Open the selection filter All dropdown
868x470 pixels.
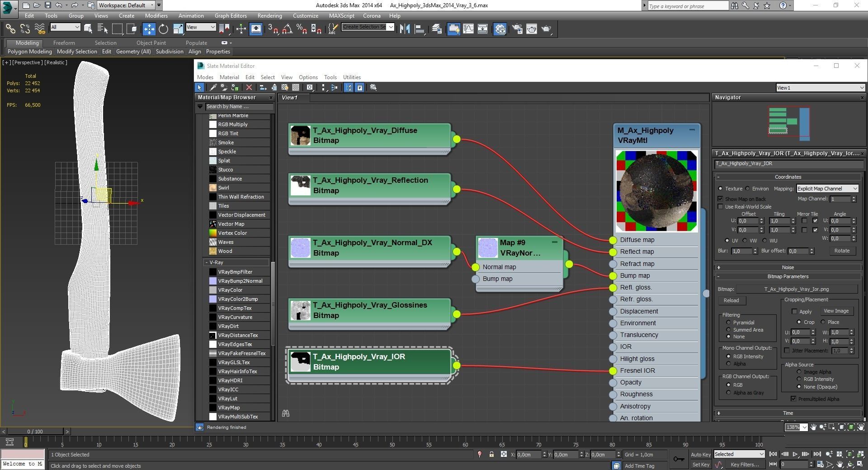pyautogui.click(x=65, y=27)
